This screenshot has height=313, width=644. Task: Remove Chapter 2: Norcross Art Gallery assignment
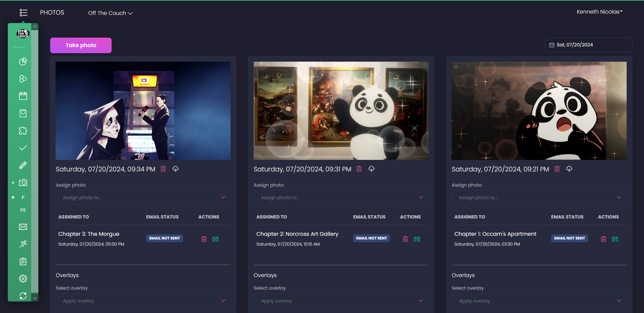pyautogui.click(x=405, y=239)
